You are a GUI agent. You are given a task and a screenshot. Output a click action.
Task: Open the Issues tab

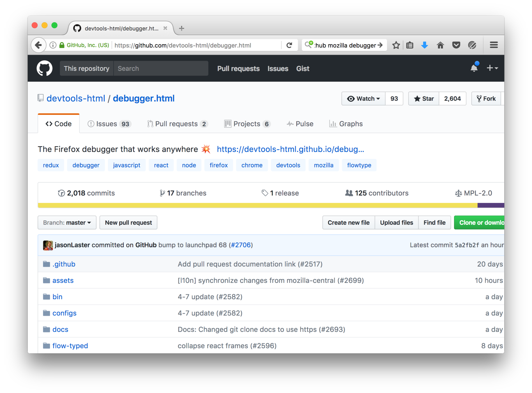click(x=109, y=124)
